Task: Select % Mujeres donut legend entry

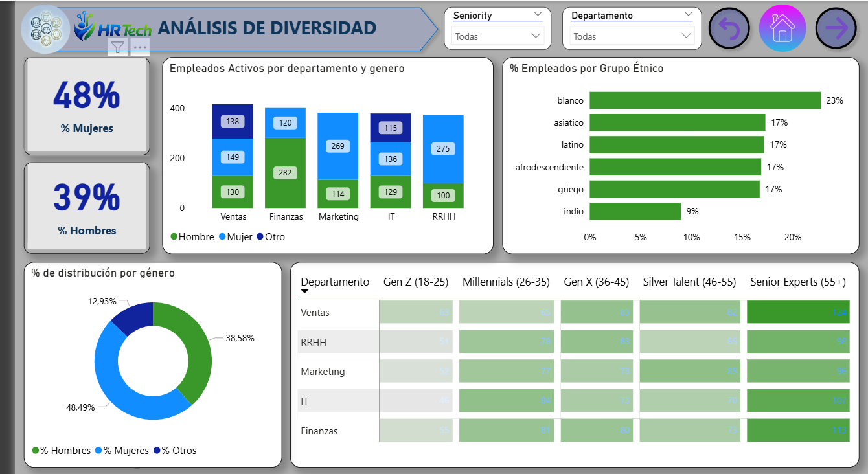Action: (122, 451)
